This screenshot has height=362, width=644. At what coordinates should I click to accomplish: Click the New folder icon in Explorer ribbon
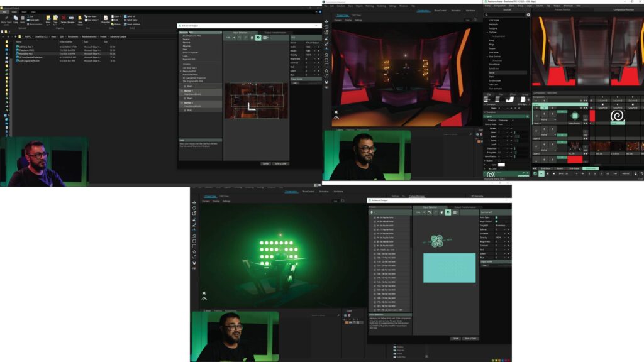tap(80, 19)
